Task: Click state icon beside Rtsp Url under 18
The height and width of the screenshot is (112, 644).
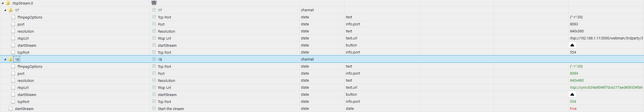Action: coord(154,87)
